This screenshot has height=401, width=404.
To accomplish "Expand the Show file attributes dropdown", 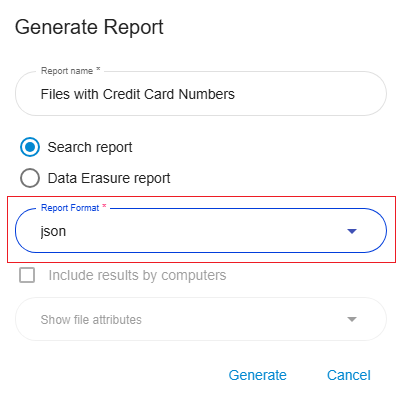I will click(x=201, y=319).
